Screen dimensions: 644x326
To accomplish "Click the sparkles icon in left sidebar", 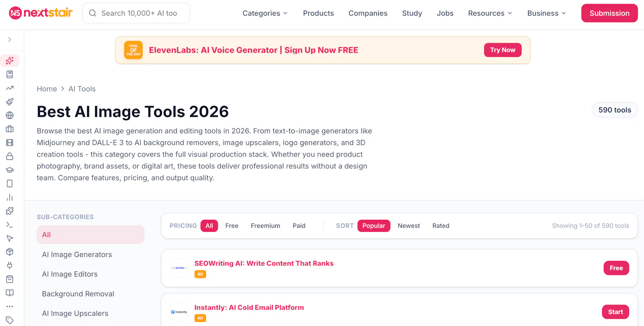I will pyautogui.click(x=10, y=61).
